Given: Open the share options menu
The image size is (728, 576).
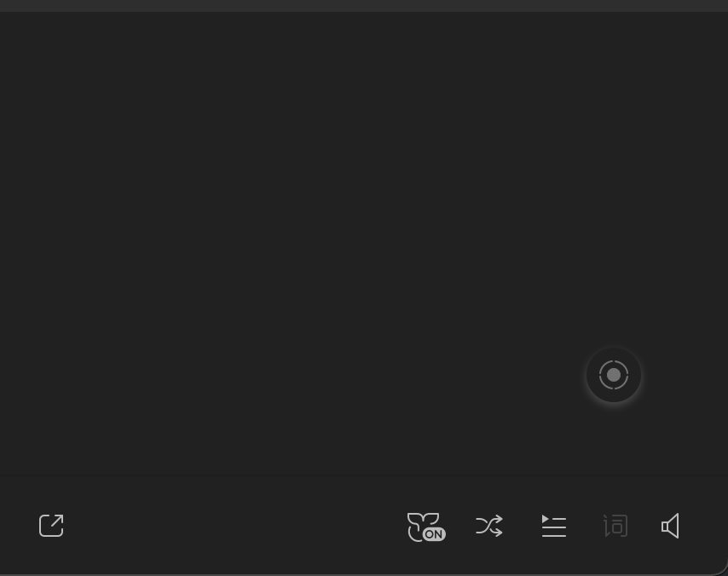Looking at the screenshot, I should (x=51, y=526).
